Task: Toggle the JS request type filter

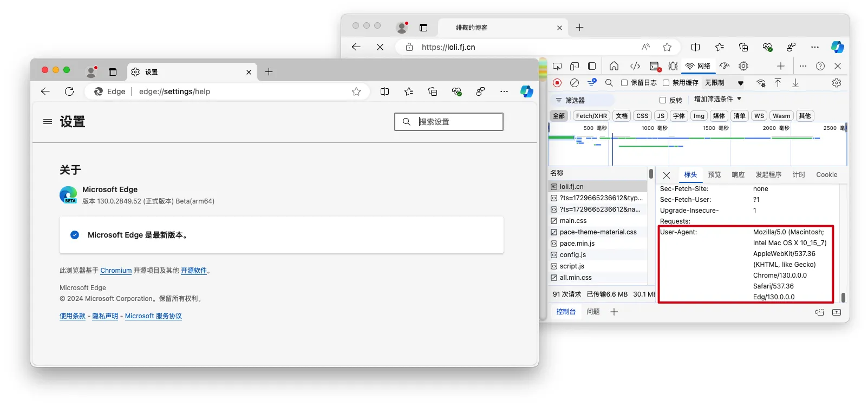Action: click(x=661, y=116)
